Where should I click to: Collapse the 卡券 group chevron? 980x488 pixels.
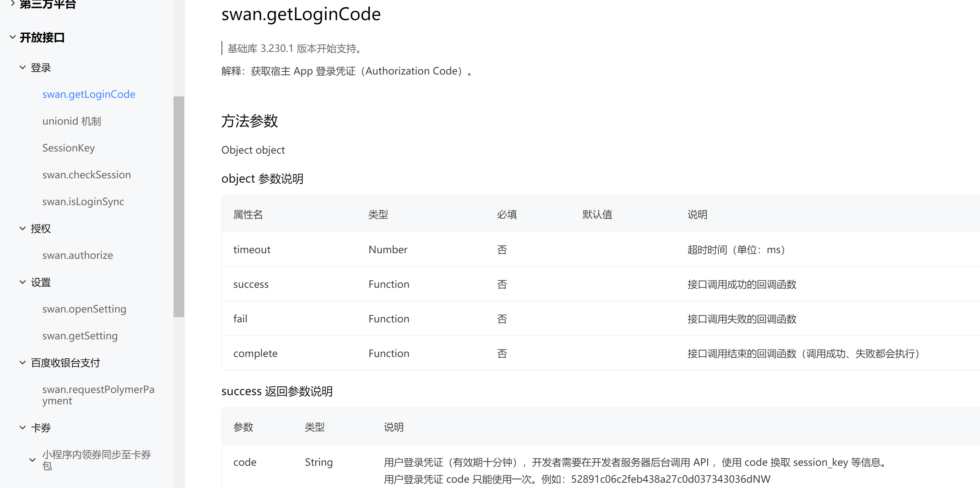(x=23, y=428)
